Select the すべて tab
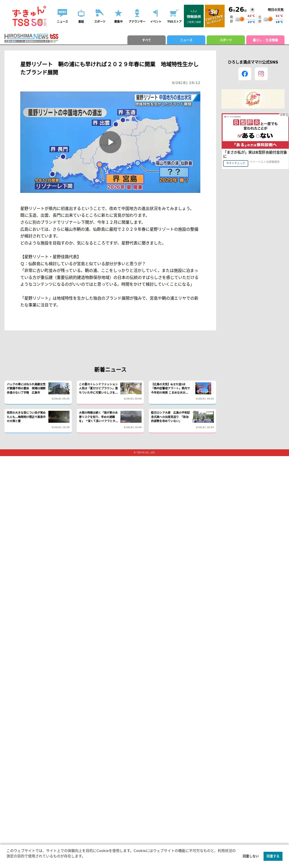Image resolution: width=289 pixels, height=868 pixels. coord(146,40)
